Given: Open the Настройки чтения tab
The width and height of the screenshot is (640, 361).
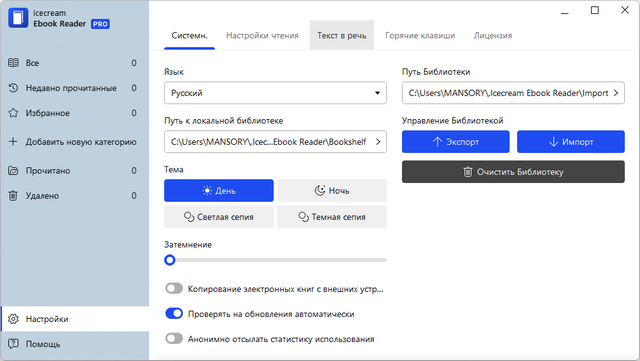Looking at the screenshot, I should pyautogui.click(x=262, y=36).
